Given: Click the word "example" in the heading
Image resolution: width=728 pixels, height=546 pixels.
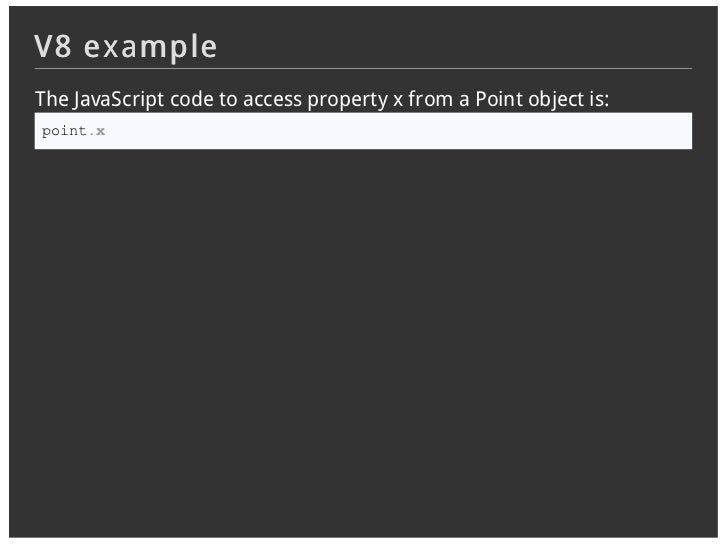Looking at the screenshot, I should point(150,48).
